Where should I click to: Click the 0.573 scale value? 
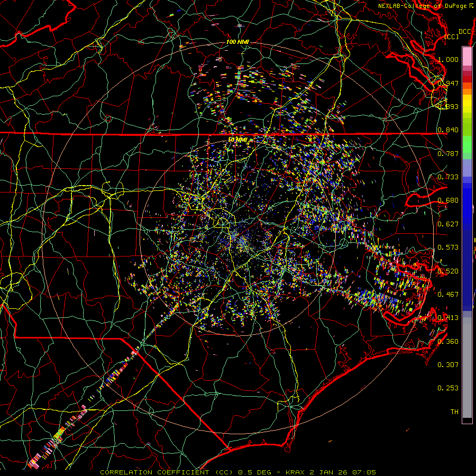pyautogui.click(x=448, y=248)
